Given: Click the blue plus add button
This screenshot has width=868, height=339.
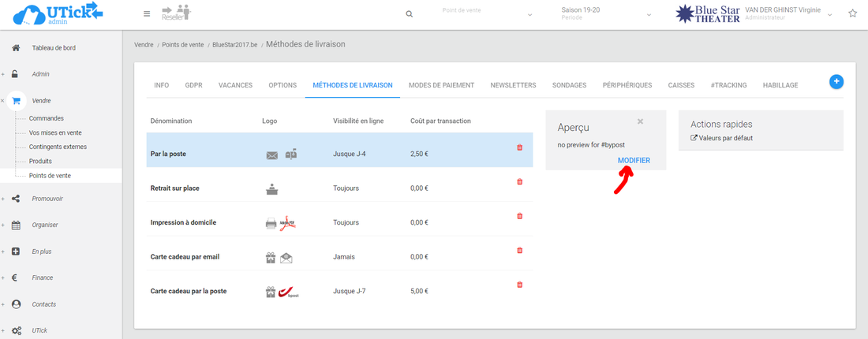Looking at the screenshot, I should 836,81.
